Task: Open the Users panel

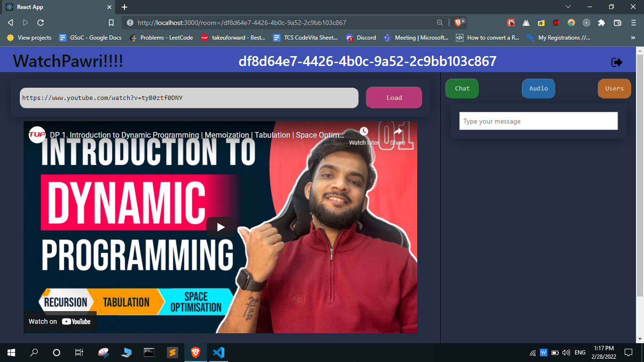Action: tap(614, 88)
